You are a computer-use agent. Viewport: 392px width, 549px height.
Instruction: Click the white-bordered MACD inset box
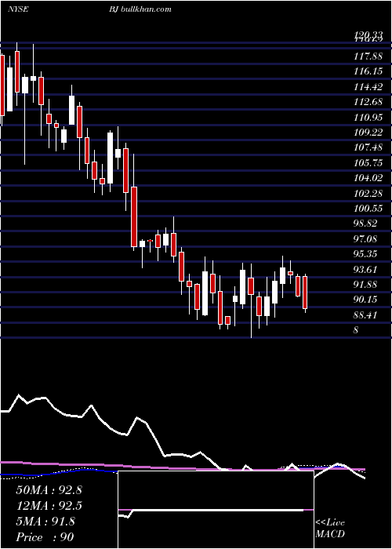tap(216, 510)
